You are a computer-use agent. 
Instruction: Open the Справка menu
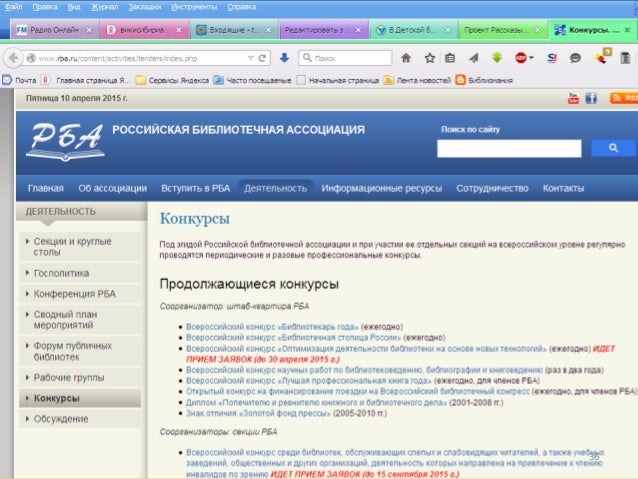242,7
